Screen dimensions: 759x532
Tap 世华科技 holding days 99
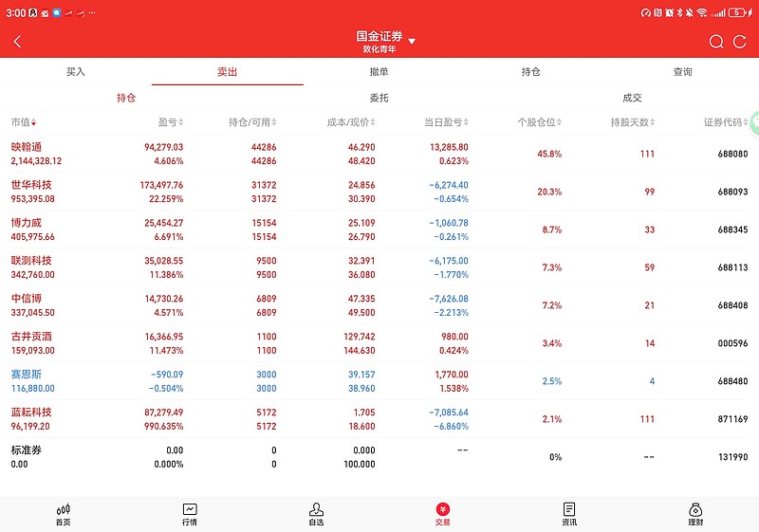click(x=650, y=192)
